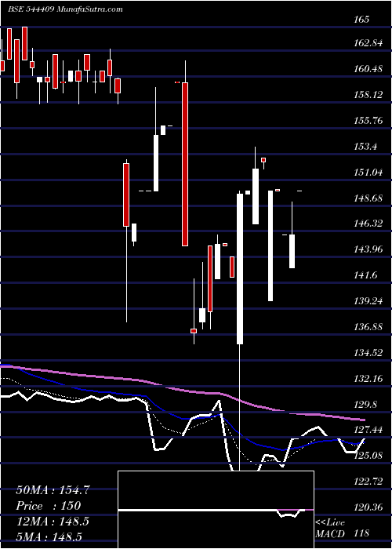Click the tallest red candle near 160
The height and width of the screenshot is (549, 392).
point(185,164)
